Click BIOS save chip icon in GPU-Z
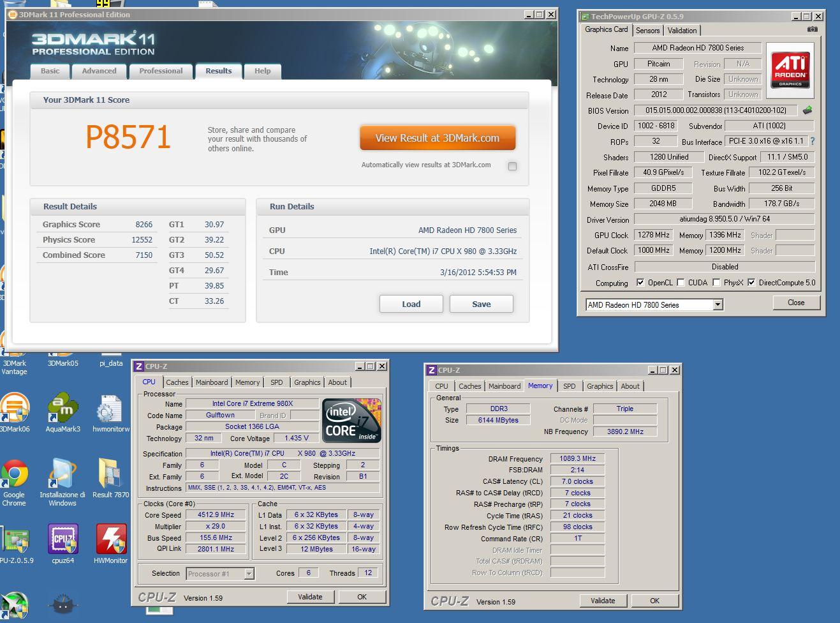This screenshot has height=623, width=840. (807, 110)
